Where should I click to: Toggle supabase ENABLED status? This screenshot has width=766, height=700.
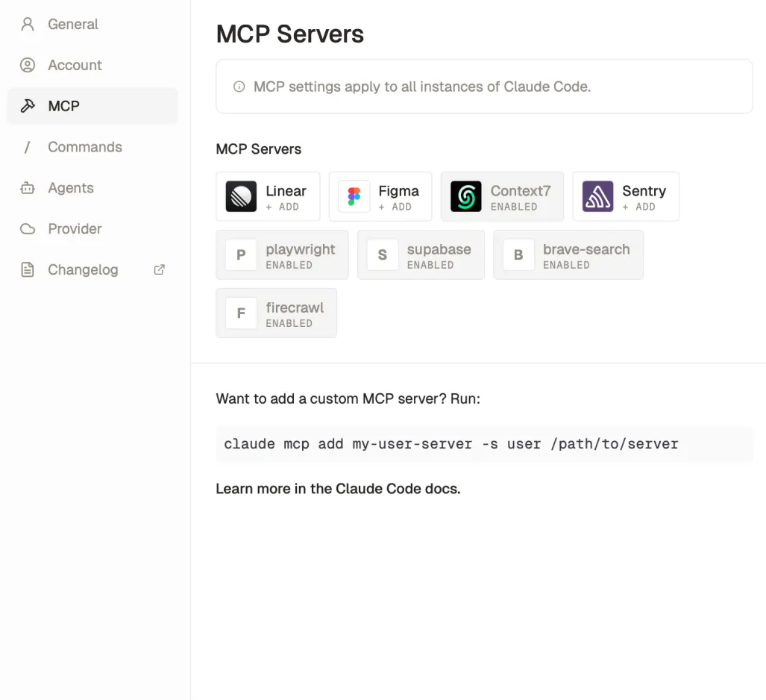coord(430,265)
